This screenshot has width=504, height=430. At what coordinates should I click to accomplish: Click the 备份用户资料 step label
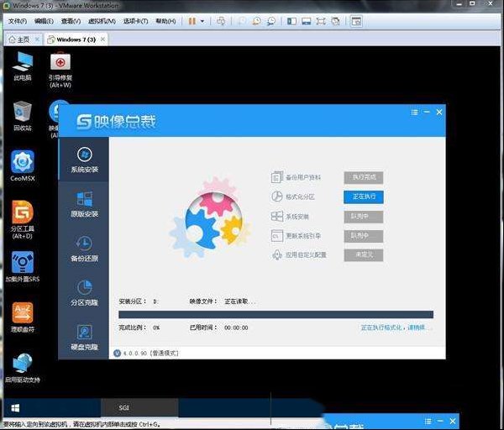303,177
